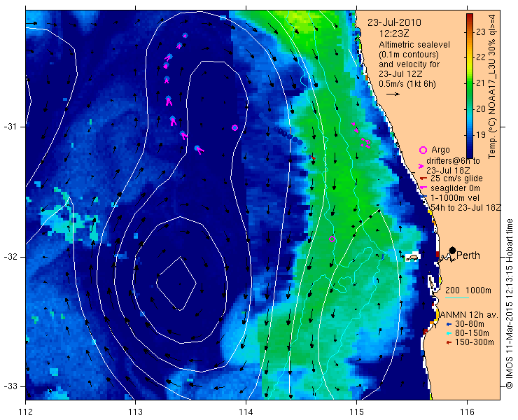Click the southernmost drifter marker near 113.6E
518x420 pixels.
pyautogui.click(x=198, y=149)
